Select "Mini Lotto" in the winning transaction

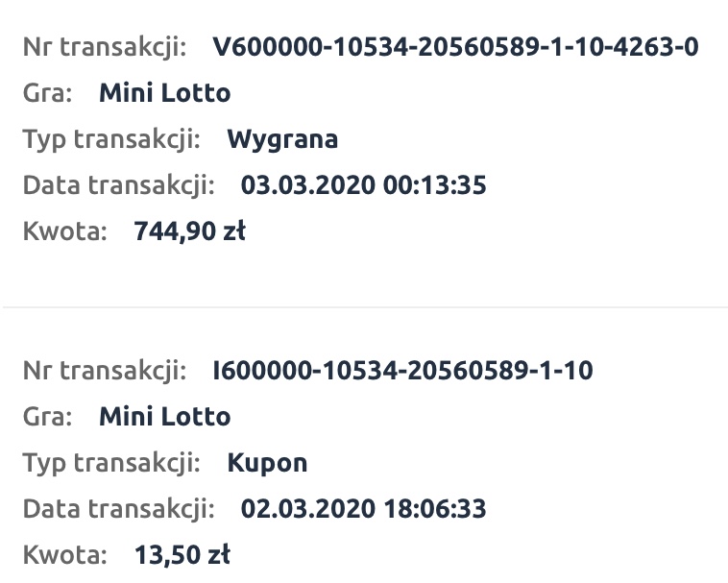[x=164, y=93]
